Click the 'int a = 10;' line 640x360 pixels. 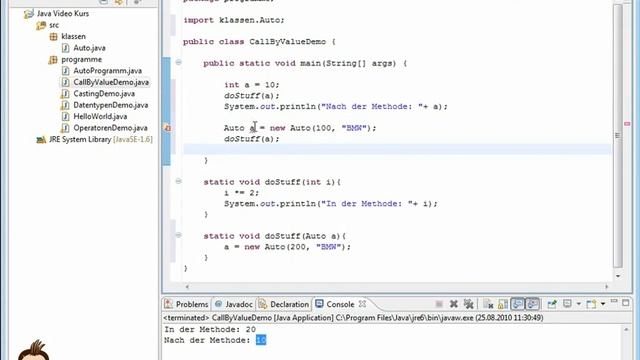pos(251,85)
